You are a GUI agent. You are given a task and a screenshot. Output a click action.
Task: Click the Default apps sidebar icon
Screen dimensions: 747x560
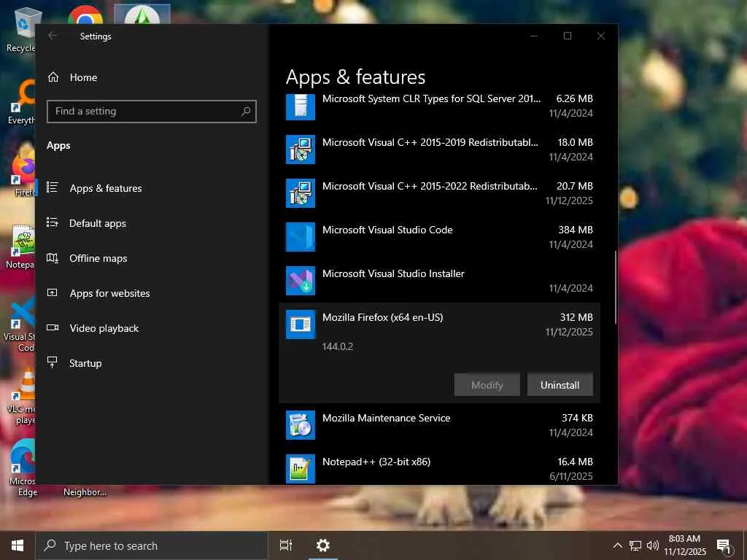(53, 222)
